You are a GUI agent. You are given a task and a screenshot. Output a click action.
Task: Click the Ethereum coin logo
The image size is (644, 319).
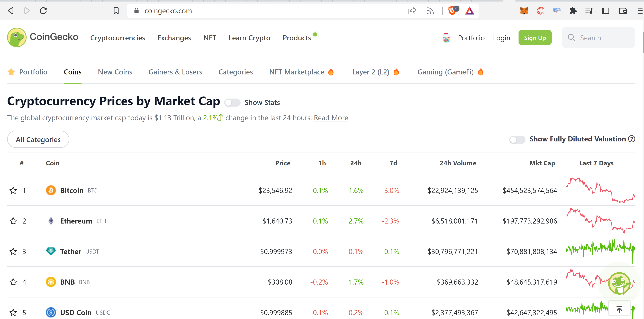coord(51,221)
